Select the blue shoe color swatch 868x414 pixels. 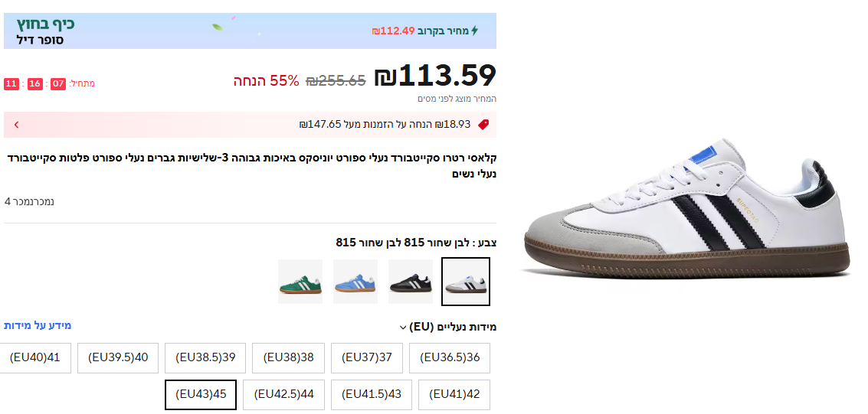pyautogui.click(x=355, y=282)
